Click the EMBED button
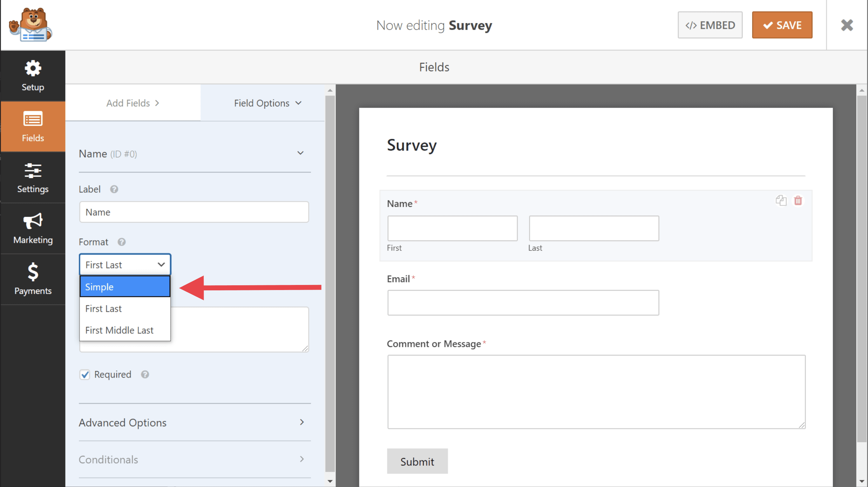This screenshot has height=487, width=868. point(710,25)
